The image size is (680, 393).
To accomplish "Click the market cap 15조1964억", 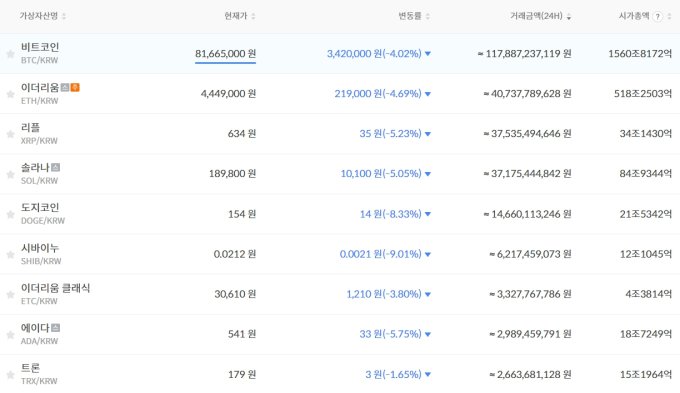I will [646, 374].
